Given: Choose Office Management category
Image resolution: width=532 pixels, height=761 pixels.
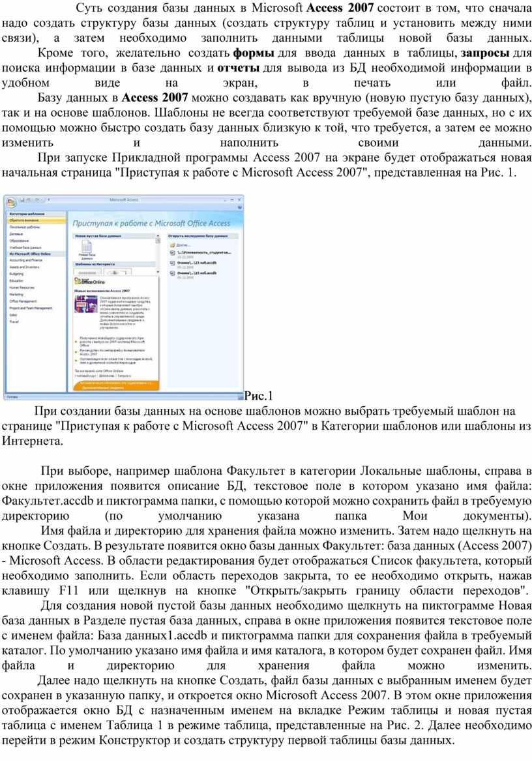Looking at the screenshot, I should (23, 301).
